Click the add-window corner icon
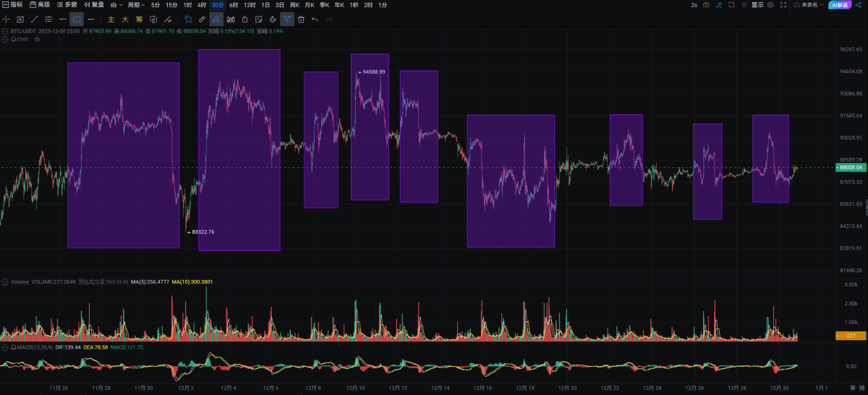 (x=732, y=5)
